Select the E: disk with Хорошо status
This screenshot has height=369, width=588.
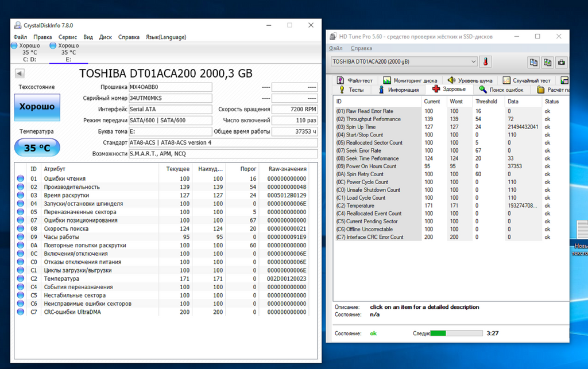click(x=68, y=52)
